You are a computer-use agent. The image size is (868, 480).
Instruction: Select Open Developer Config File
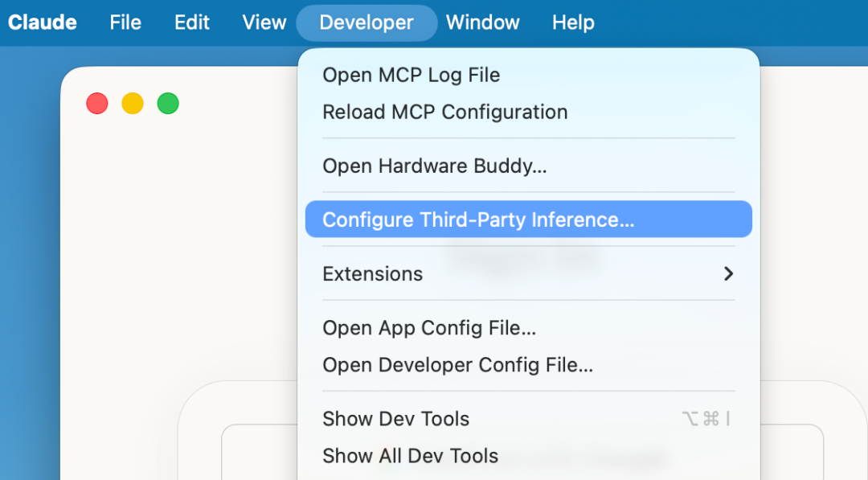tap(457, 365)
